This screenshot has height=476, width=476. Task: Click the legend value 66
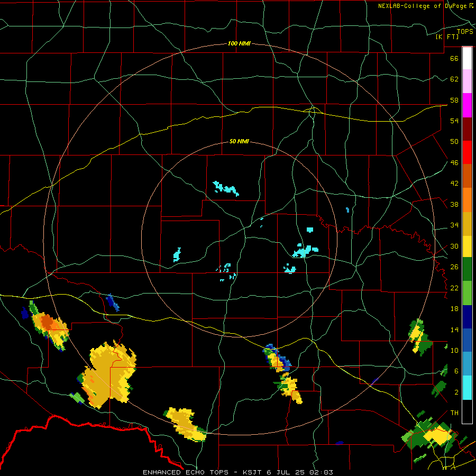point(454,58)
